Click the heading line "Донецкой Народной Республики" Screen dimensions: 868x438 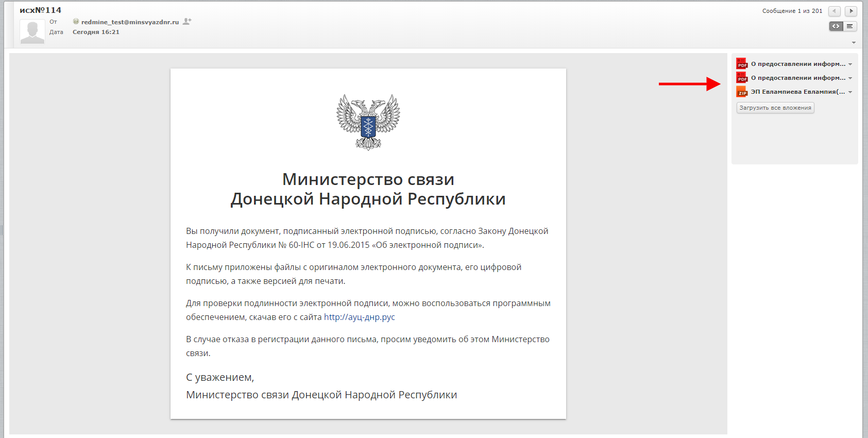point(368,198)
